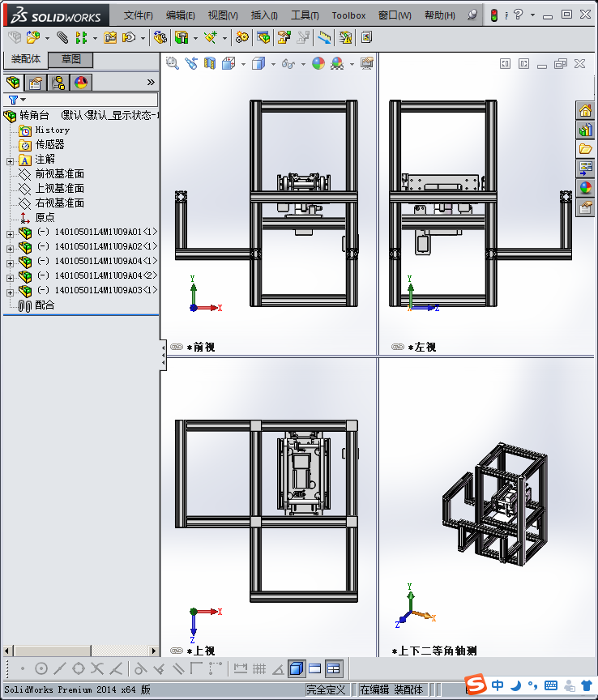Expand component 14010501L4M1U09A03<1>
The image size is (598, 700).
coord(10,292)
